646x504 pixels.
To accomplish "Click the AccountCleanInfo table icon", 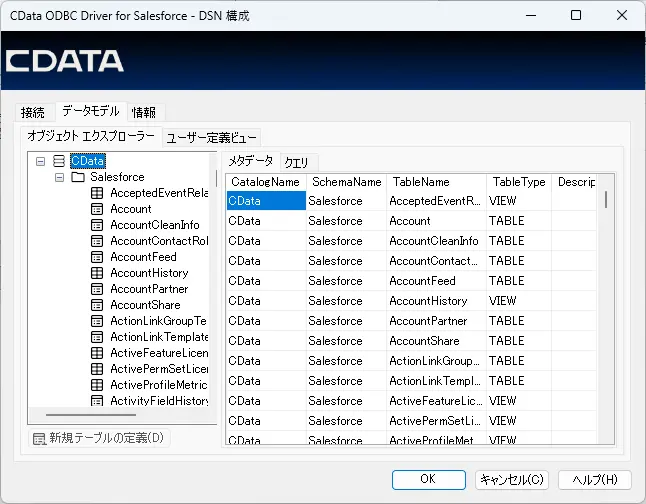I will pos(97,225).
